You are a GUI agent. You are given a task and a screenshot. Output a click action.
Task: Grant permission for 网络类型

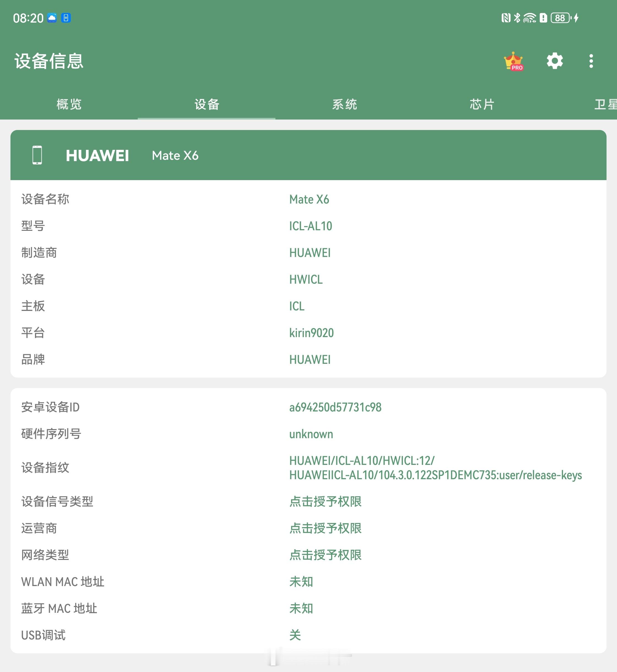point(325,555)
